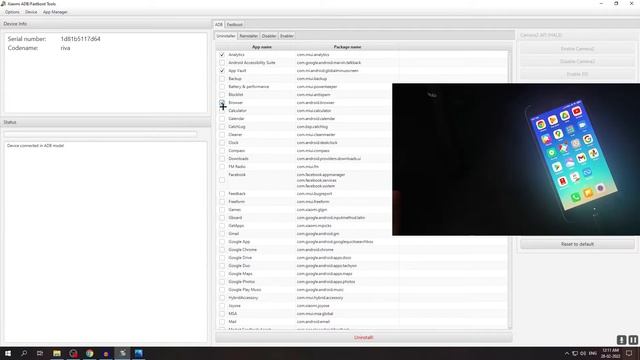The image size is (640, 360).
Task: Click the Downloads app name
Action: point(238,159)
